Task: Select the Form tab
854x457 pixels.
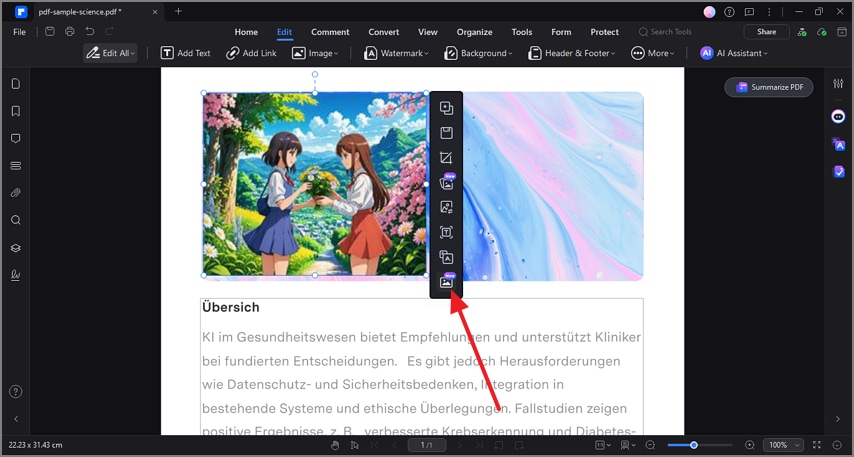Action: 561,32
